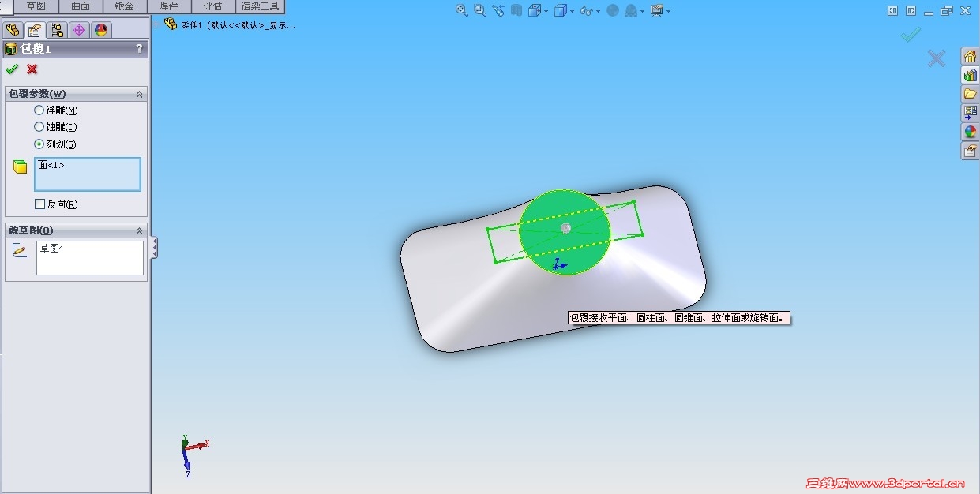This screenshot has width=980, height=494.
Task: Select the 浮雕 (Emboss) radio button
Action: [x=39, y=110]
